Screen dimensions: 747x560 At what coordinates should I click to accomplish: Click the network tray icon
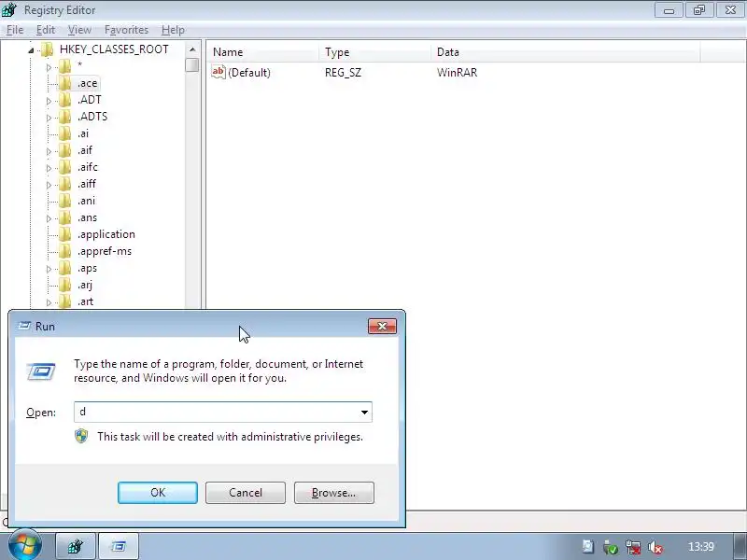633,547
